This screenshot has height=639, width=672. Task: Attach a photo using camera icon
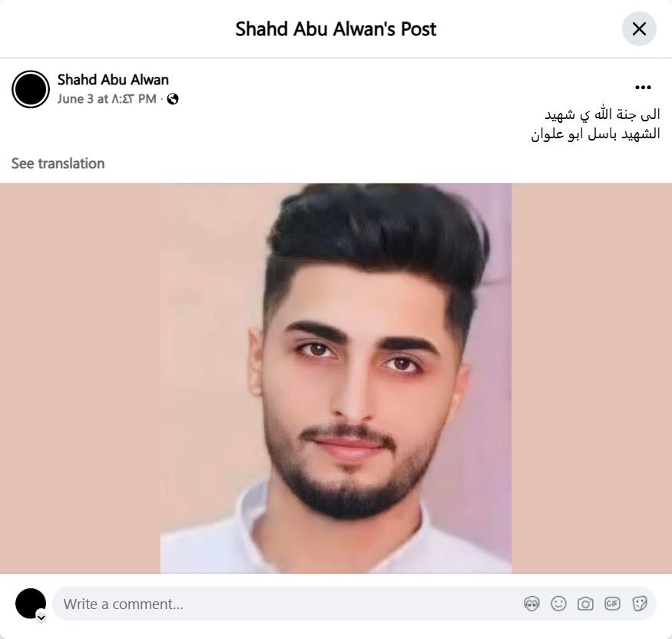point(585,604)
